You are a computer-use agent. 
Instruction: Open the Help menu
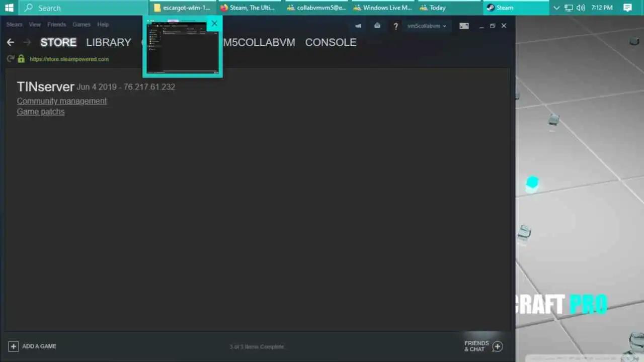click(x=103, y=25)
